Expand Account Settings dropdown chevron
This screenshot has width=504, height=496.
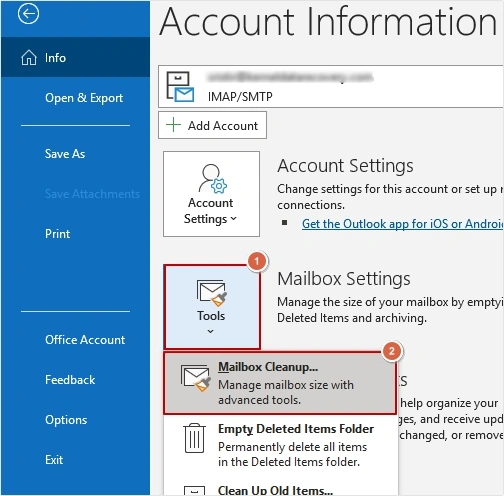click(233, 219)
